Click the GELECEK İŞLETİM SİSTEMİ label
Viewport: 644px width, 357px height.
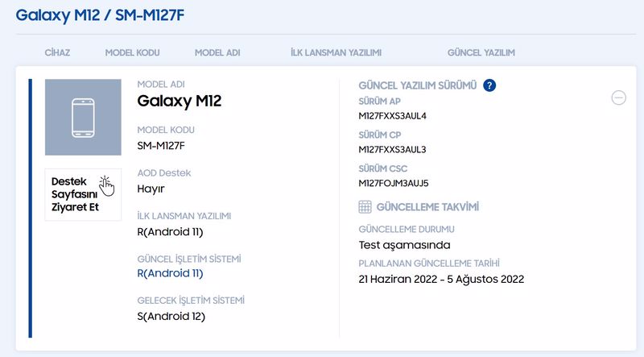[x=191, y=301]
